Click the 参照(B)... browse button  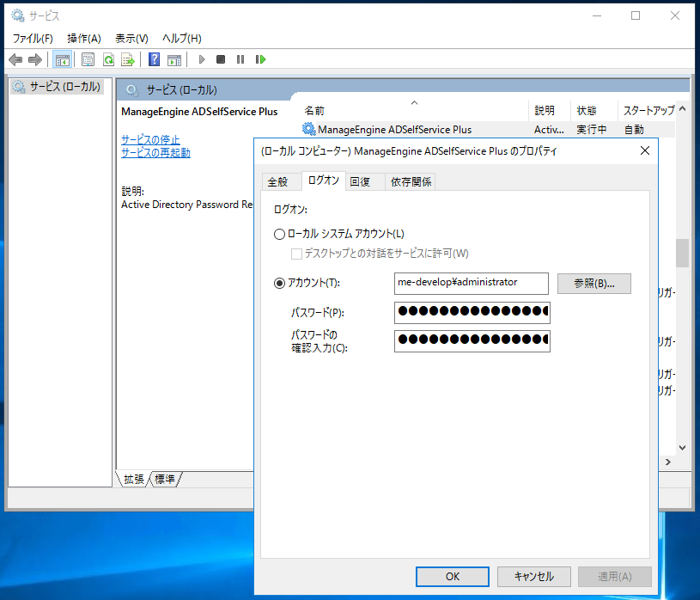pos(594,284)
